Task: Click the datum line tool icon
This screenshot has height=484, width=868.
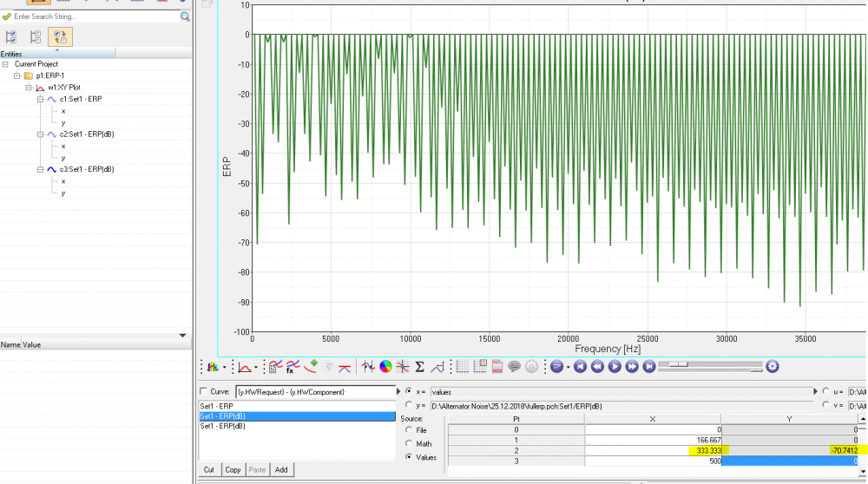Action: (437, 367)
